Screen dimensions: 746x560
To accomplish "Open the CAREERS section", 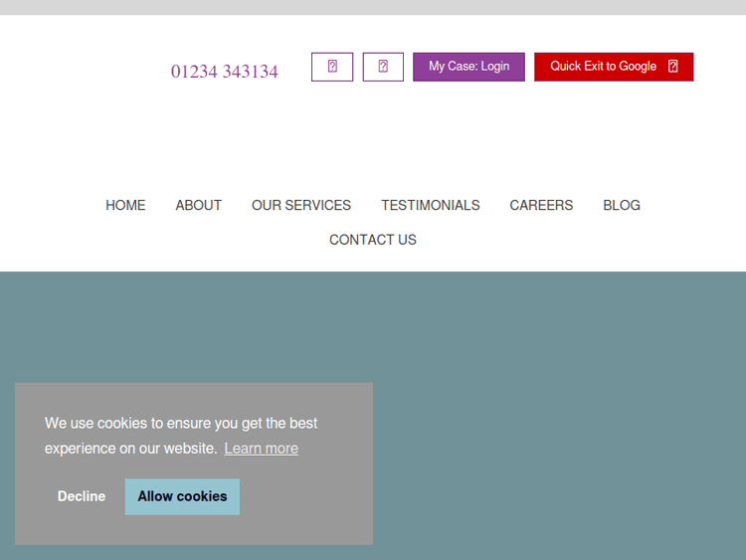I will click(541, 205).
